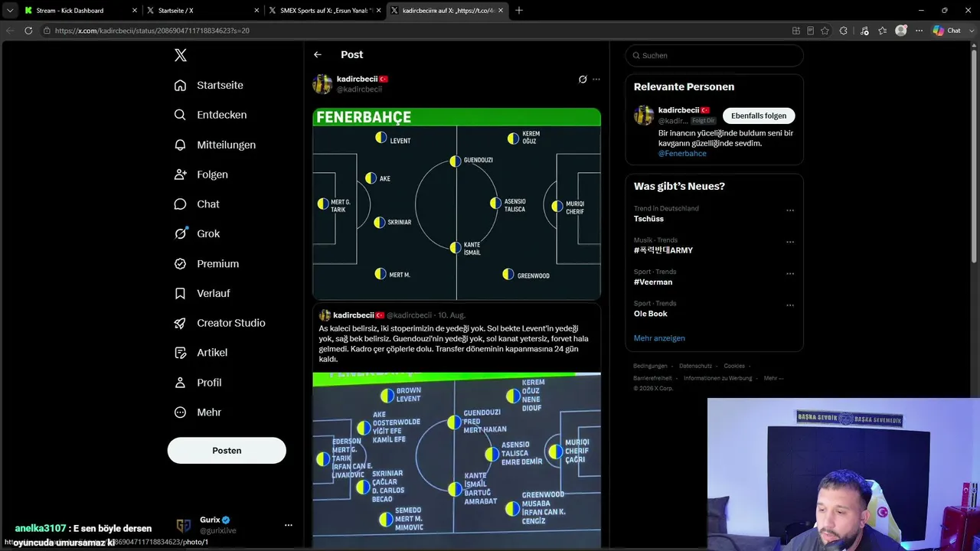Open a new browser tab

[x=519, y=11]
